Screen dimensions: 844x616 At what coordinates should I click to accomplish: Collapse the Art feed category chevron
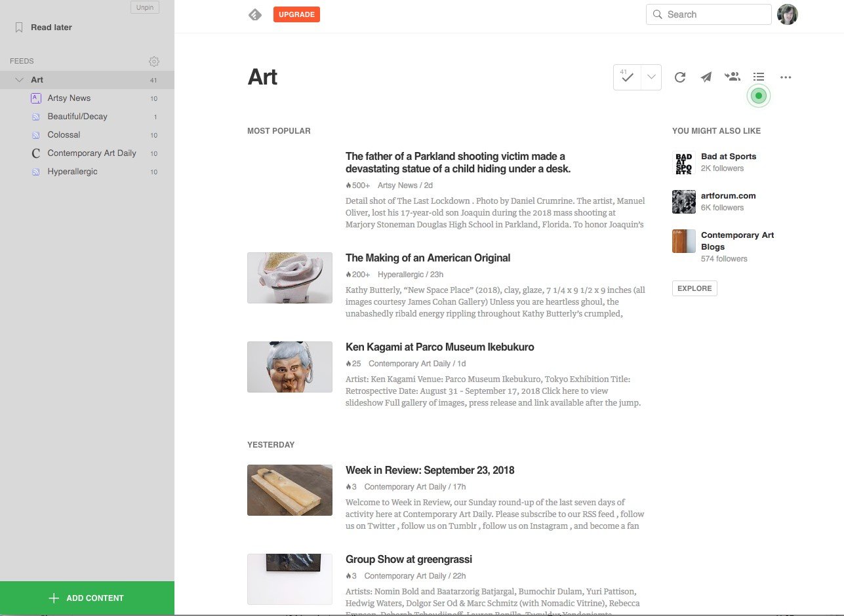[x=19, y=80]
